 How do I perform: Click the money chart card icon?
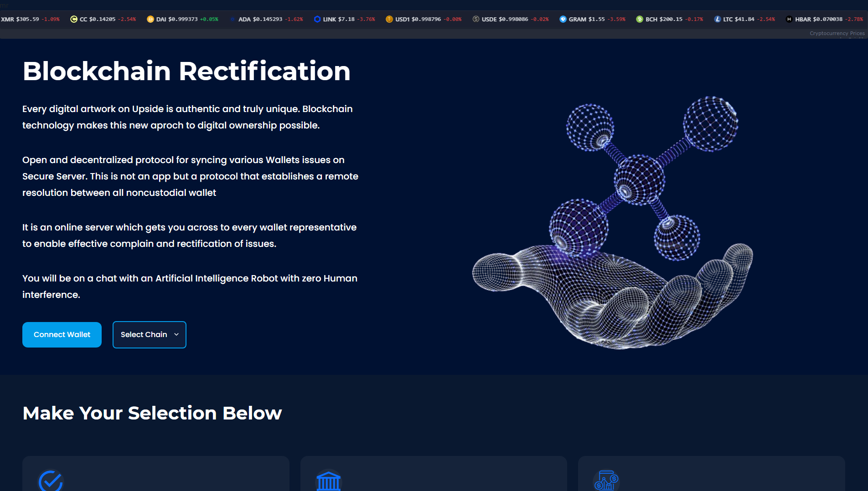(x=606, y=481)
